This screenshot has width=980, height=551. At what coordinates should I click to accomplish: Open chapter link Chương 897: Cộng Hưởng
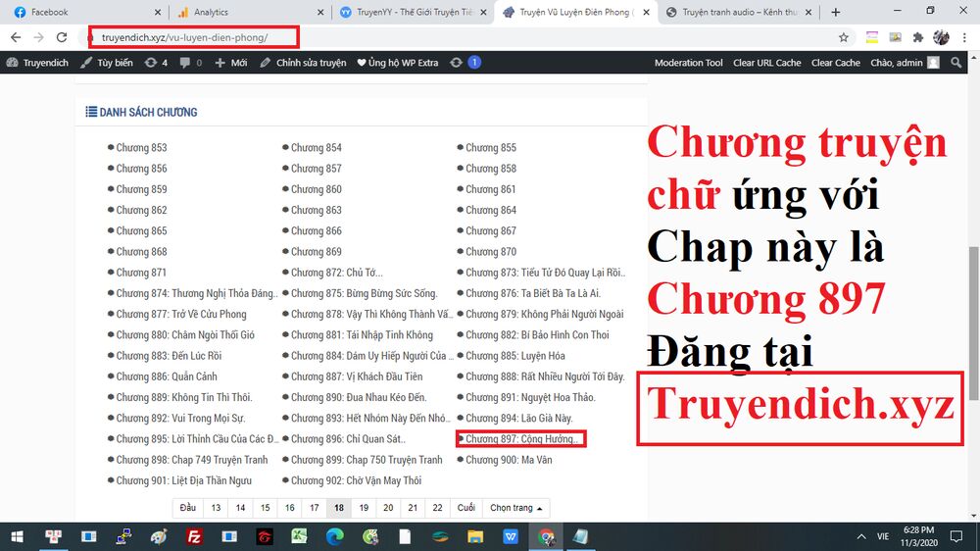click(x=524, y=439)
